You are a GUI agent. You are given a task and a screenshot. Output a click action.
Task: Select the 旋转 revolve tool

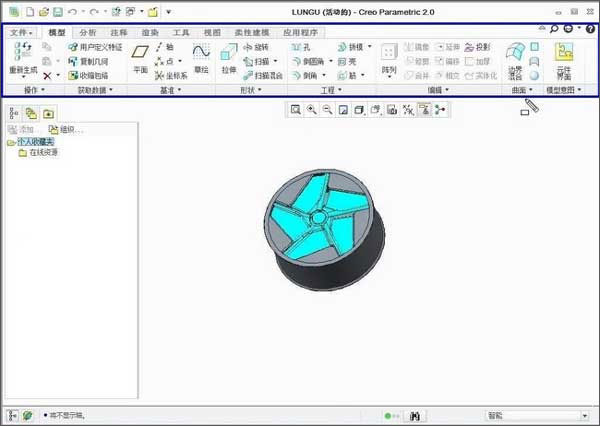pos(256,47)
